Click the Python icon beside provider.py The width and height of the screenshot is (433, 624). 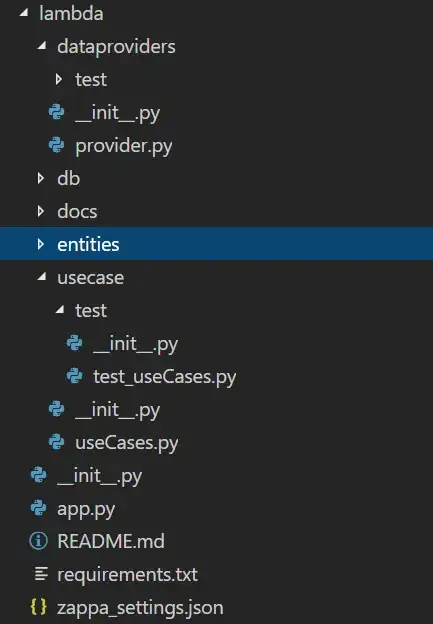point(57,145)
